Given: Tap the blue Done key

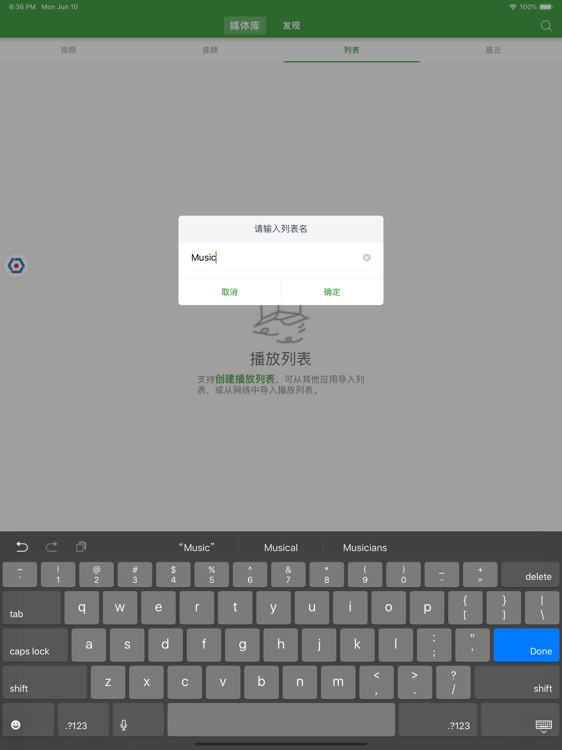Looking at the screenshot, I should click(526, 645).
